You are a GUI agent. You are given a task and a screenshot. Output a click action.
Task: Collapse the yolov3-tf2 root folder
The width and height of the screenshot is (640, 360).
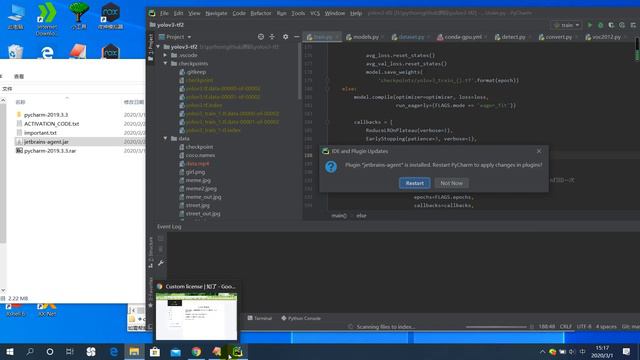tap(158, 47)
